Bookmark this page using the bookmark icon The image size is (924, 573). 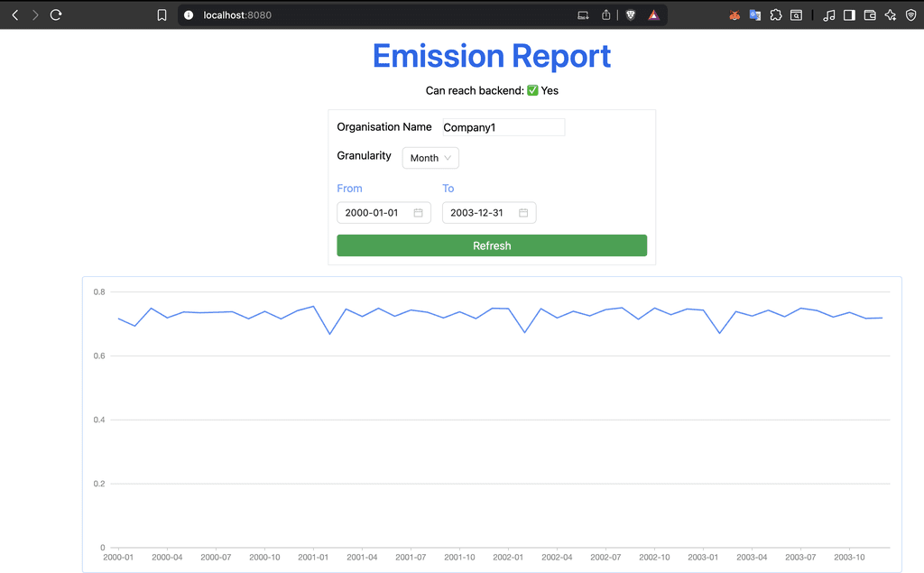(162, 15)
